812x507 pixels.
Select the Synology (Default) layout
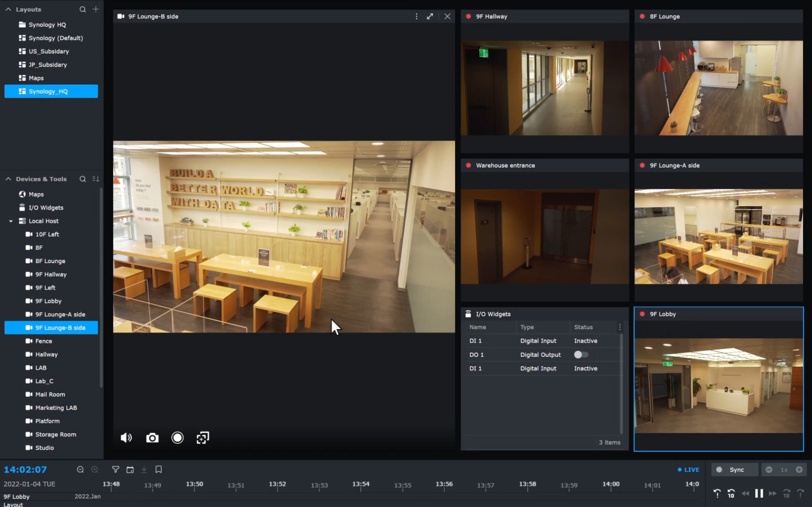tap(51, 38)
